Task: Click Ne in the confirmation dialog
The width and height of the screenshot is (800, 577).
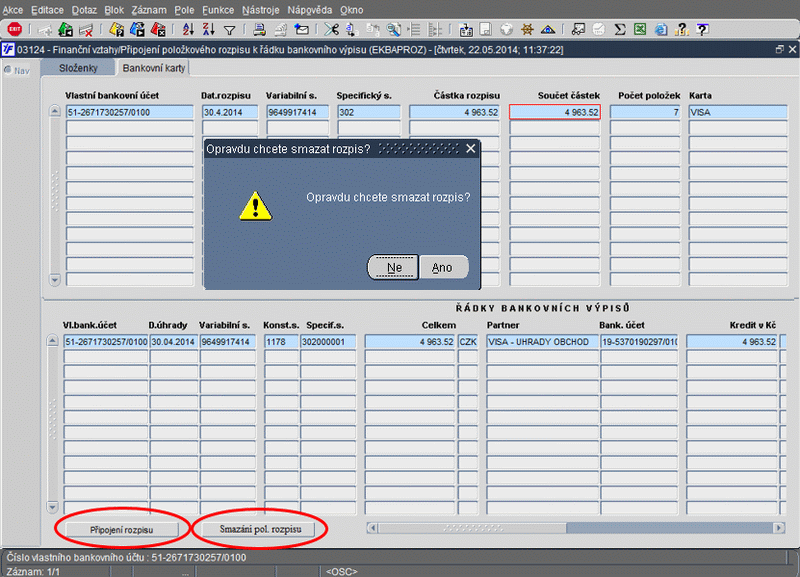Action: click(x=394, y=267)
